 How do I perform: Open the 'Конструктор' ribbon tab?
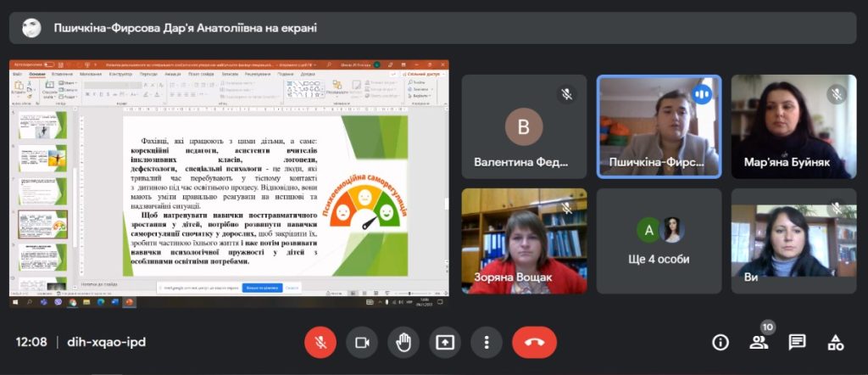pos(118,75)
